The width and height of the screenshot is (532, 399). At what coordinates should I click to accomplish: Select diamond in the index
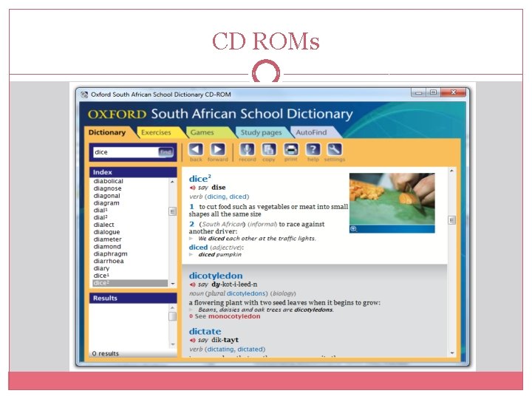click(x=107, y=247)
